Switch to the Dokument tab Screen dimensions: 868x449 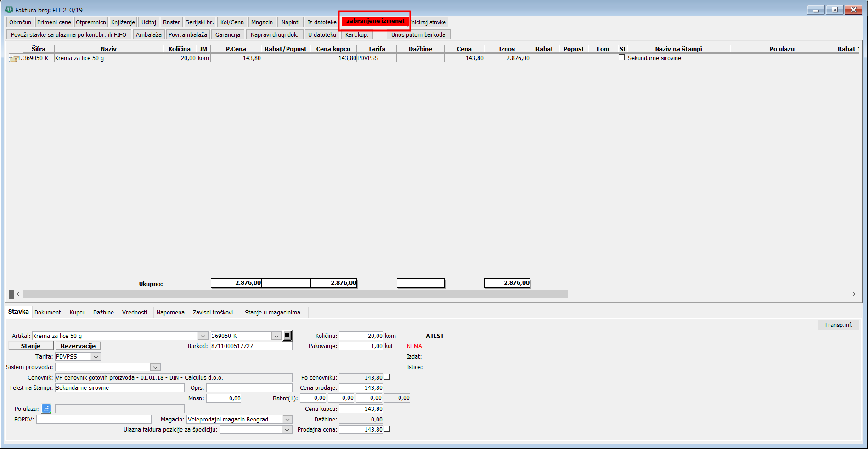coord(48,313)
